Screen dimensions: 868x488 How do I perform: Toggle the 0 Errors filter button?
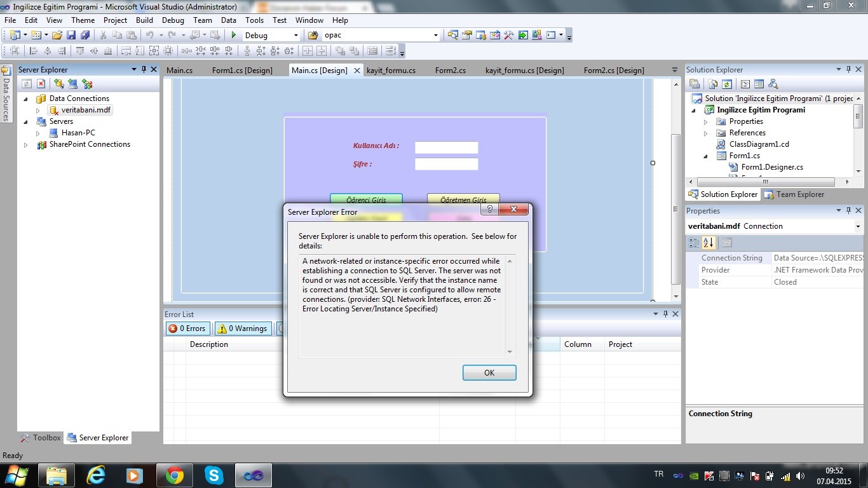[187, 329]
